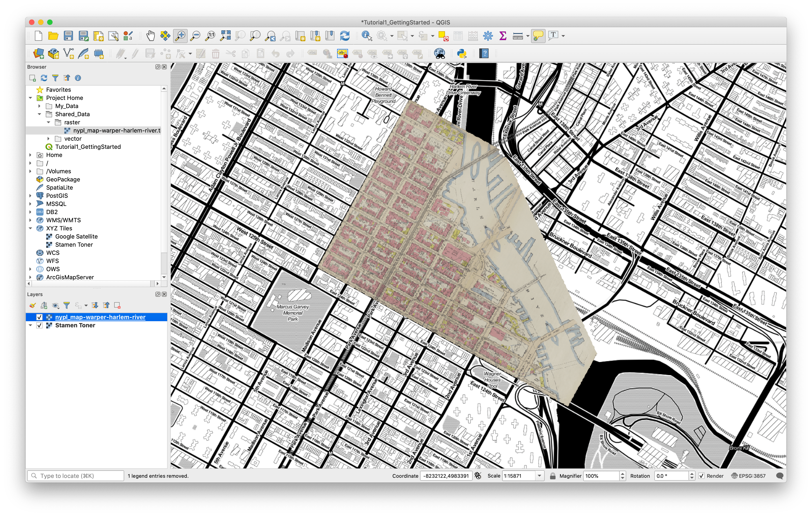Select the Pan Map tool
This screenshot has height=516, width=812.
coord(151,36)
